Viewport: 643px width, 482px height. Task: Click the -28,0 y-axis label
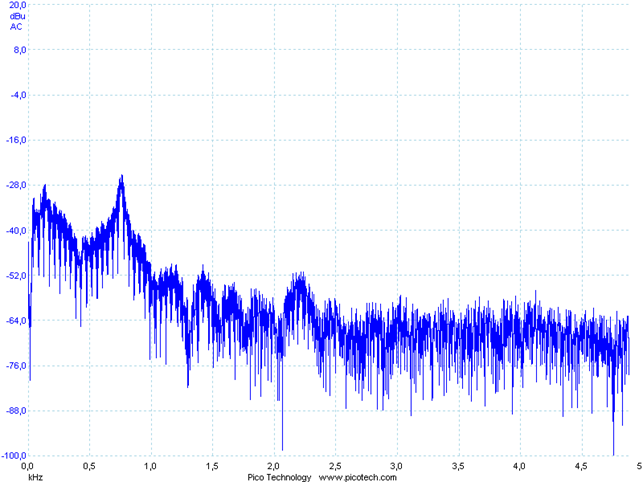(x=16, y=185)
